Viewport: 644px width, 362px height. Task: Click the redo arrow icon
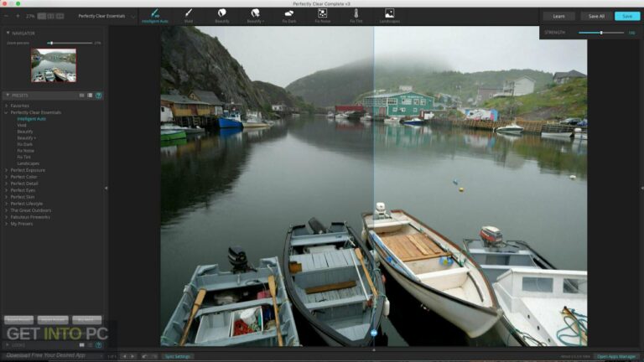[x=154, y=356]
